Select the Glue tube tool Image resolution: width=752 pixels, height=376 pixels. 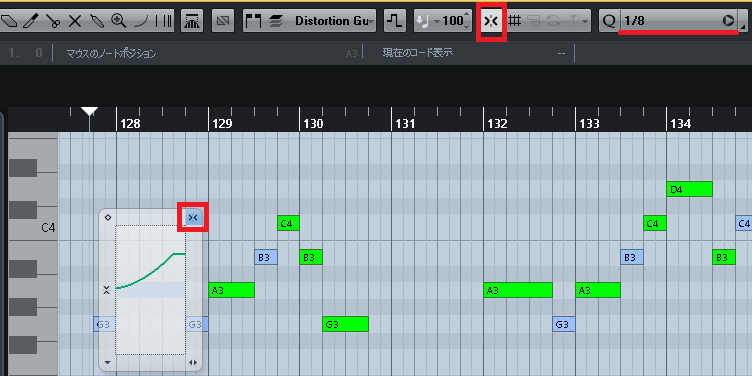pyautogui.click(x=96, y=21)
